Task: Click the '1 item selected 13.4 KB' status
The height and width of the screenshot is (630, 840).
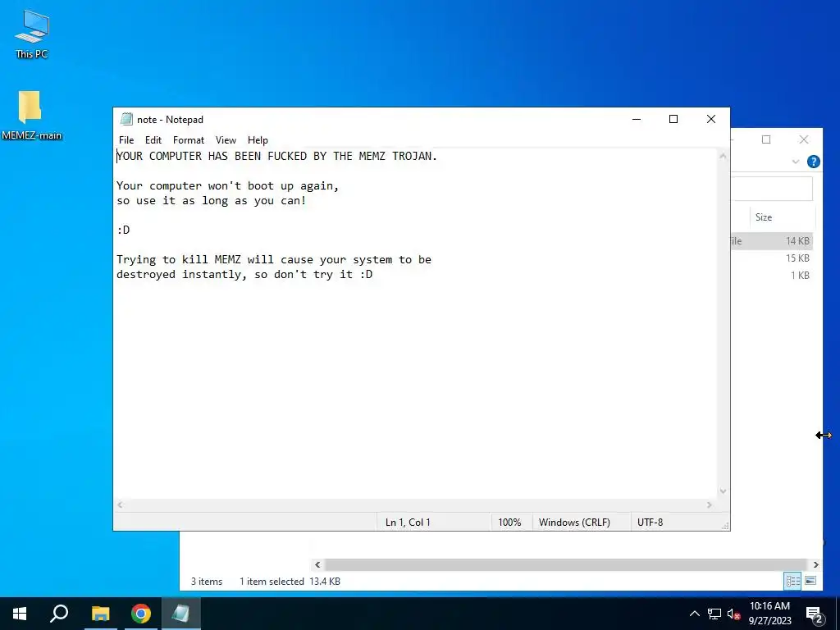Action: pos(290,582)
